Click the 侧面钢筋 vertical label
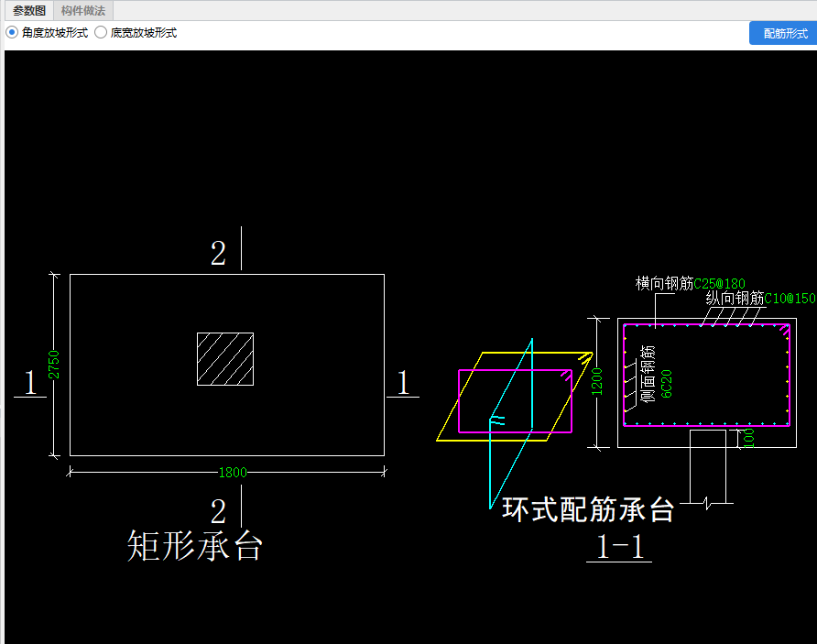The image size is (817, 644). coord(648,374)
